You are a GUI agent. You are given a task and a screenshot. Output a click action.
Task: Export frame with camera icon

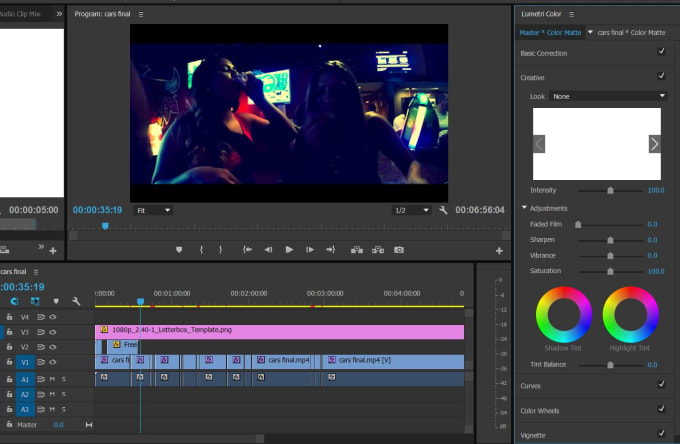click(x=399, y=250)
